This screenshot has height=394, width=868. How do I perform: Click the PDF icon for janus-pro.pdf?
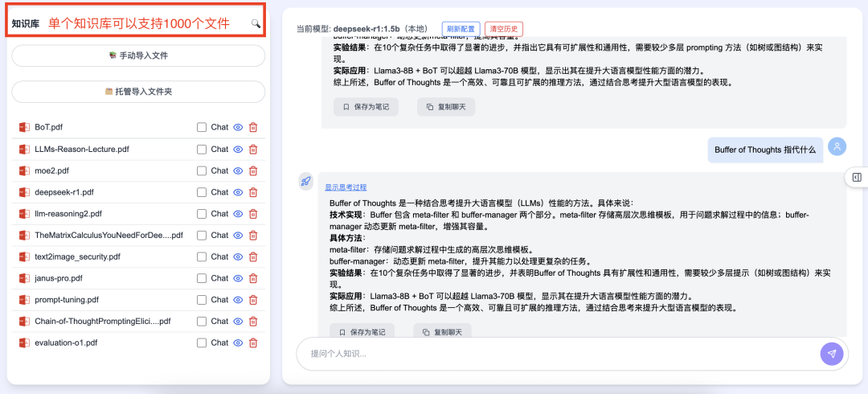point(24,278)
